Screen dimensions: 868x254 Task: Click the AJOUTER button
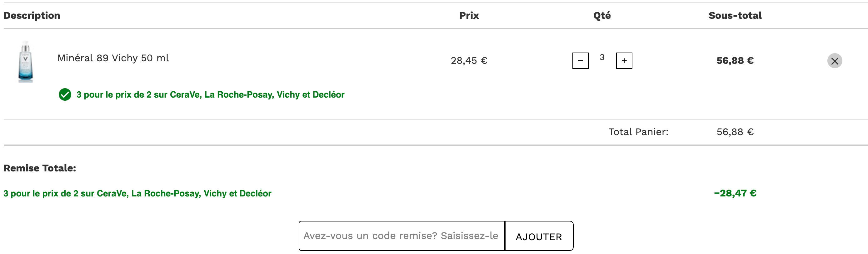[539, 236]
